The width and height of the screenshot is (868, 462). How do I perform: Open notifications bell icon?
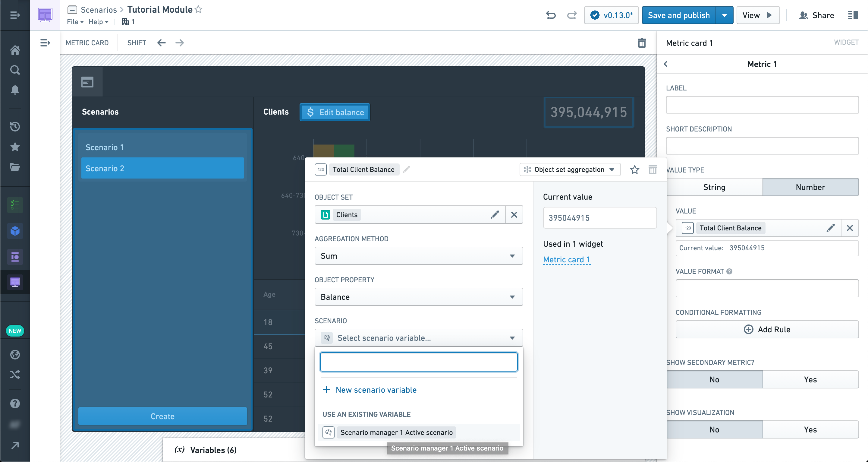point(15,90)
